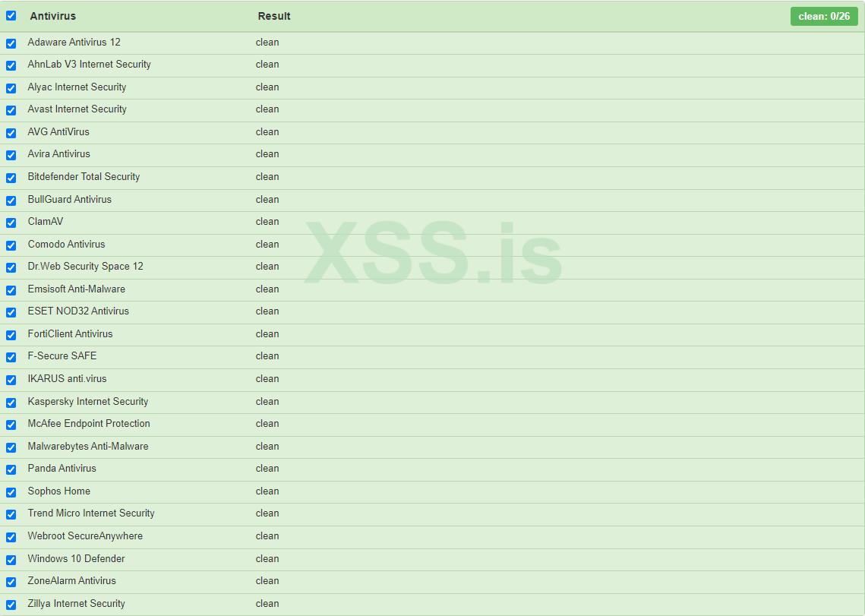Viewport: 865px width, 616px height.
Task: Click the clean result for Avira Antivirus
Action: (x=267, y=153)
